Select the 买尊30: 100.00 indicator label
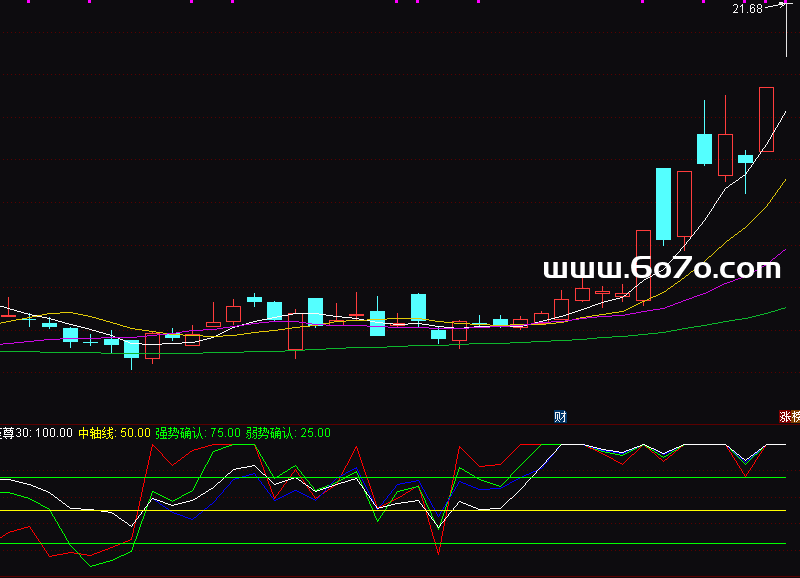Viewport: 800px width, 578px height. [x=36, y=433]
